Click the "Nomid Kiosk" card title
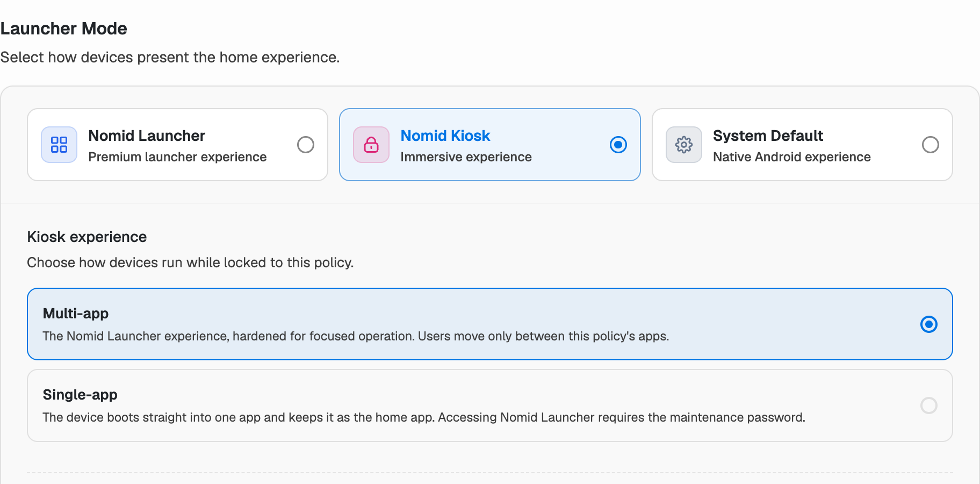This screenshot has width=980, height=484. click(445, 136)
